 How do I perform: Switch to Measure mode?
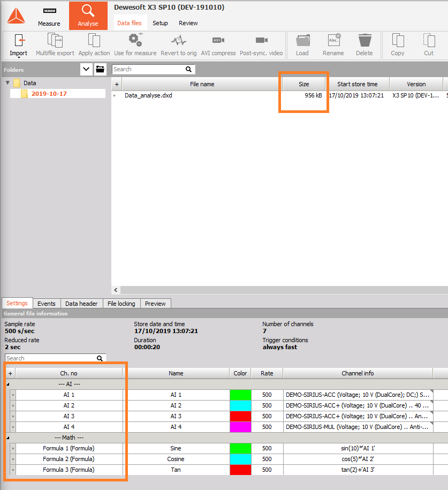[49, 17]
